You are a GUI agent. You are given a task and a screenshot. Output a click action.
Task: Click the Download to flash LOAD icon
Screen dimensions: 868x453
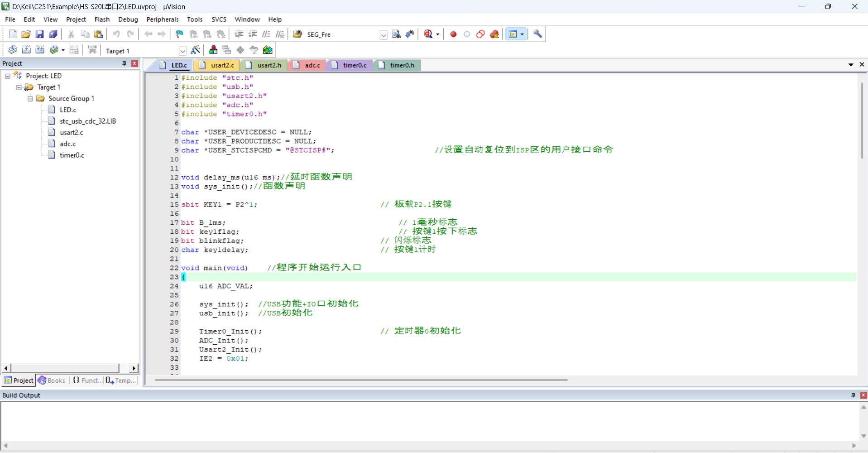[x=92, y=50]
